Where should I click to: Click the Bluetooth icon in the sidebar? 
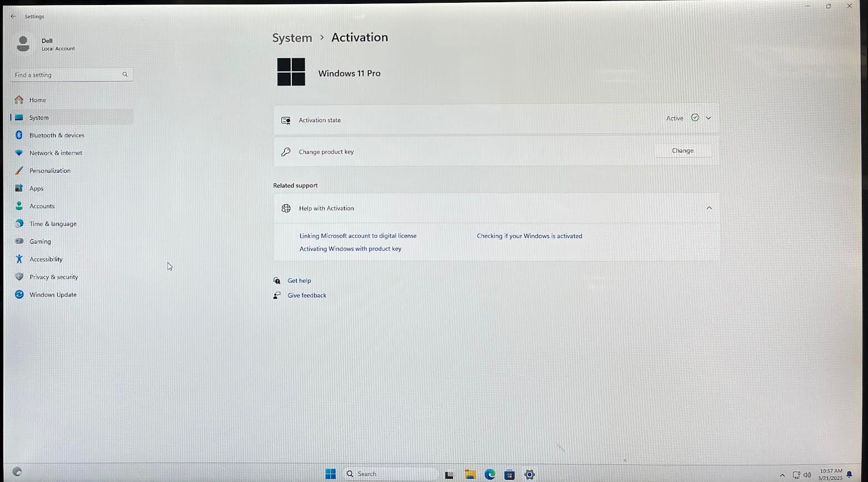[19, 135]
